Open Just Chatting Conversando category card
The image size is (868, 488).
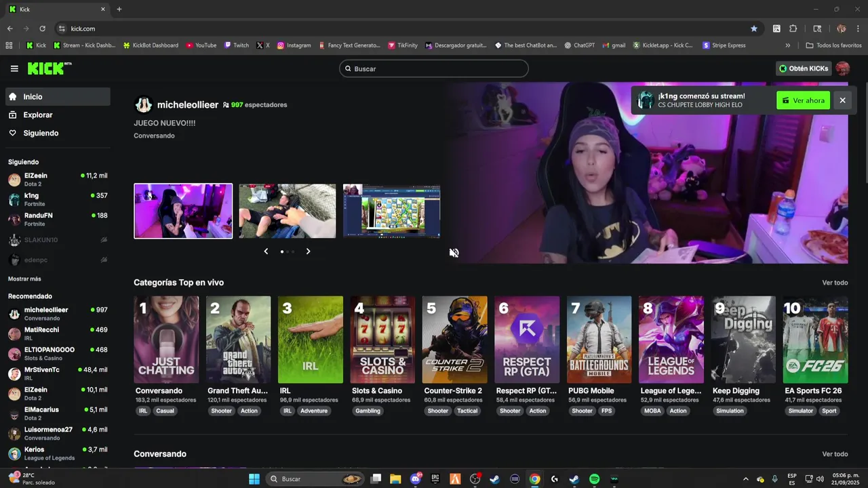pyautogui.click(x=166, y=340)
